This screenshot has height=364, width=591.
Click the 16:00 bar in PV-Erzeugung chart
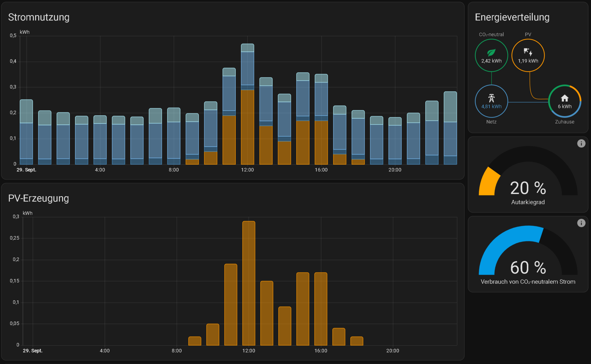[x=321, y=309]
